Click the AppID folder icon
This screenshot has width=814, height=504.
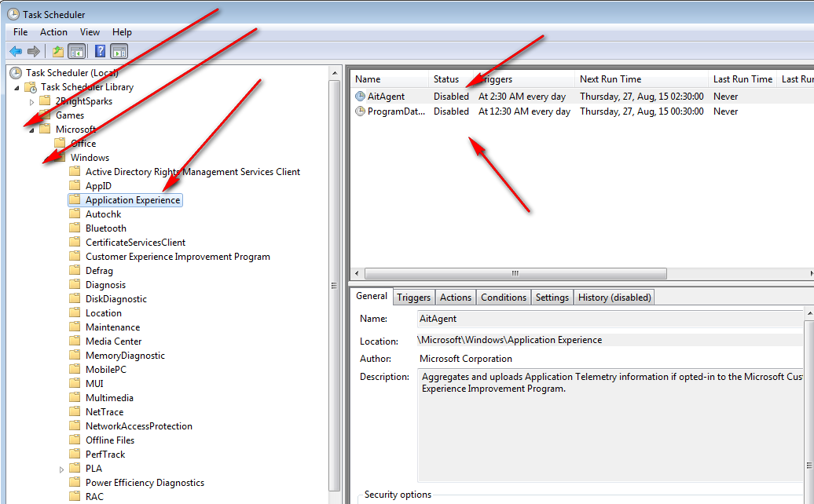point(75,185)
